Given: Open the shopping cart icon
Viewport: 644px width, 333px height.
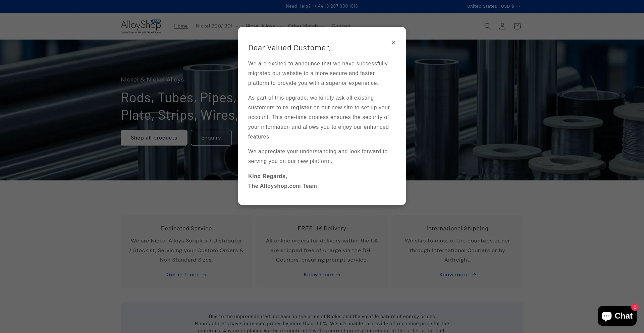Looking at the screenshot, I should tap(517, 26).
